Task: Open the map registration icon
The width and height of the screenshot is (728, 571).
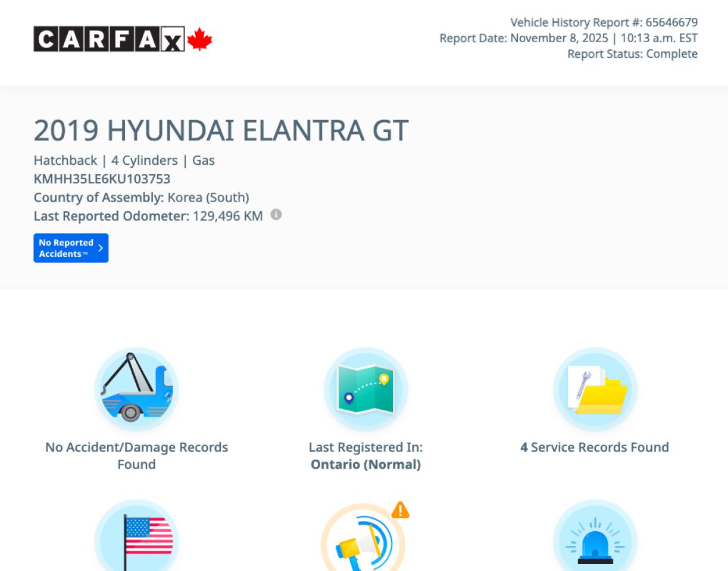Action: pos(365,389)
